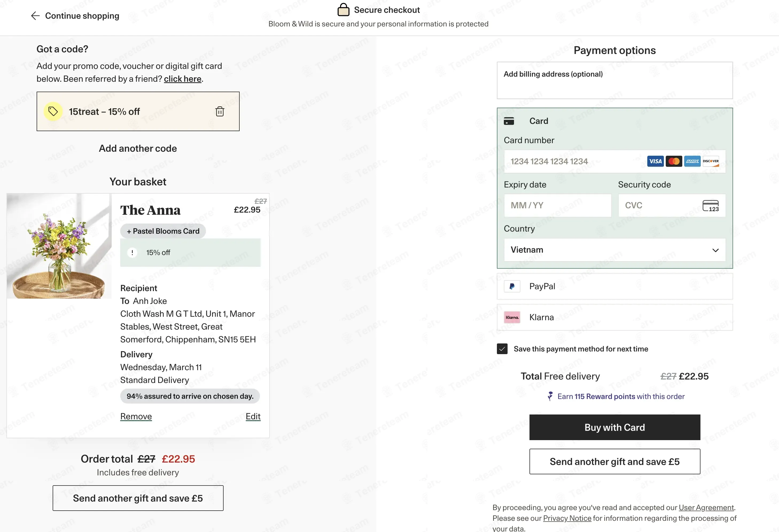Click Send another gift button under payment
The width and height of the screenshot is (779, 532).
click(x=615, y=462)
